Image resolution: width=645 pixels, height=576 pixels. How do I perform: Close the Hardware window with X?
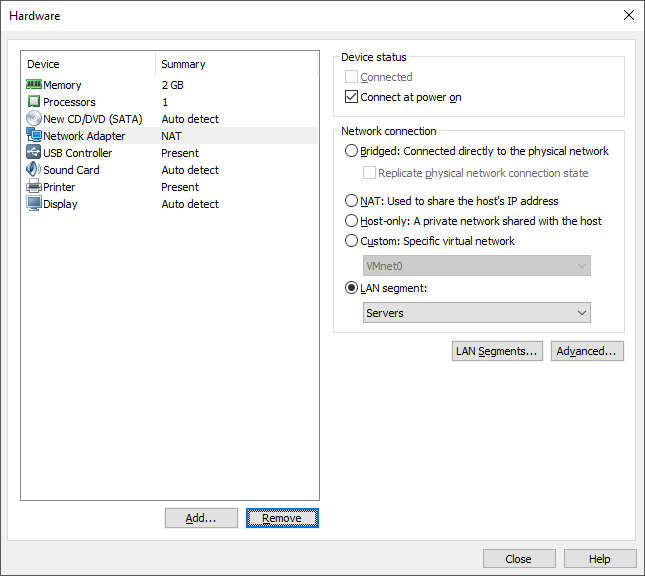629,15
